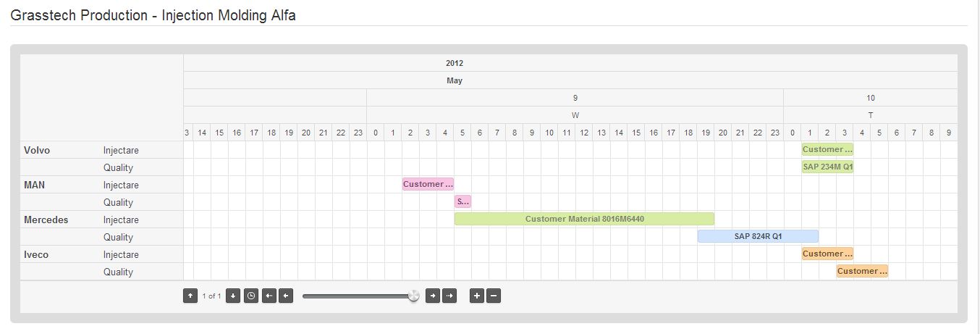The image size is (980, 334).
Task: Click the MAN Injectare pink task bar
Action: pyautogui.click(x=428, y=184)
